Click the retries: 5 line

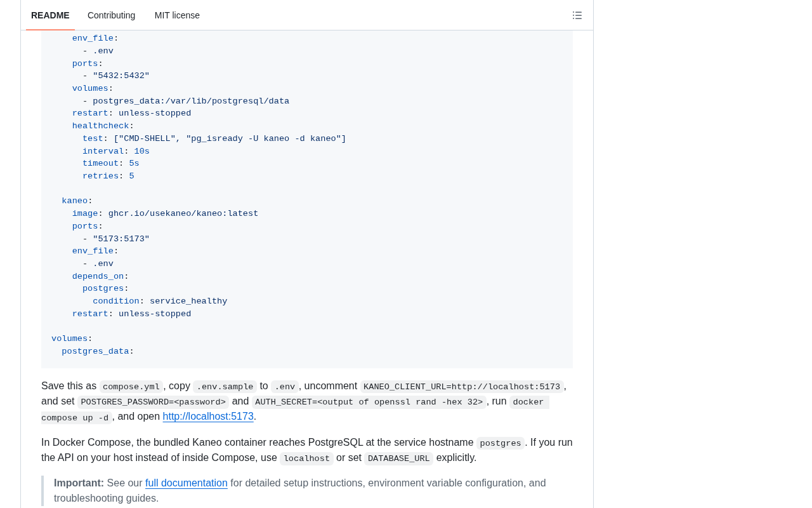point(108,177)
